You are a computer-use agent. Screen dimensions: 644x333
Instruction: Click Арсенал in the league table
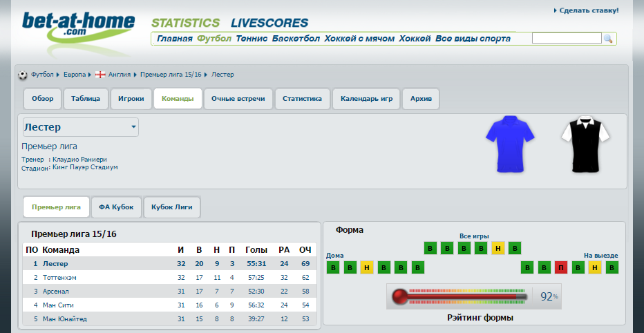click(56, 292)
